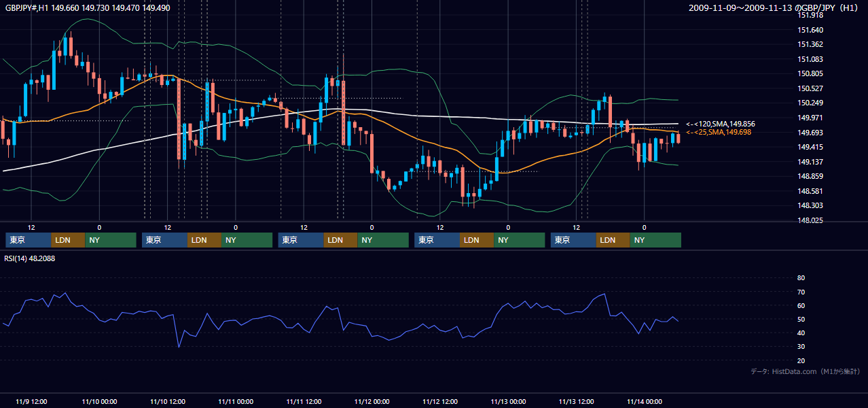Click 東京 session block above 11/11 12:00

[301, 240]
